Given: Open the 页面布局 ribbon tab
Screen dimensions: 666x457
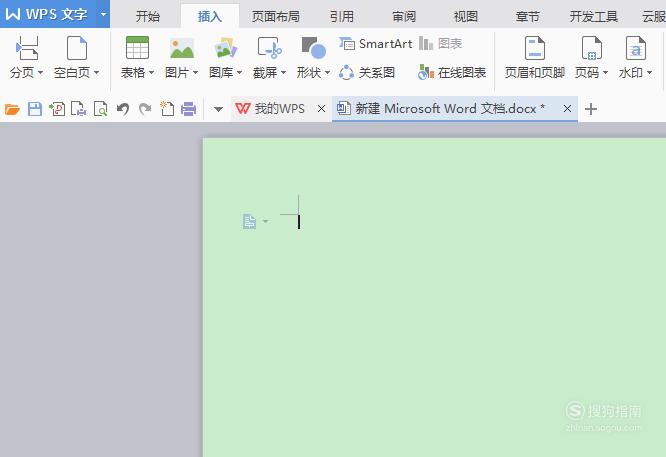Looking at the screenshot, I should pyautogui.click(x=276, y=17).
